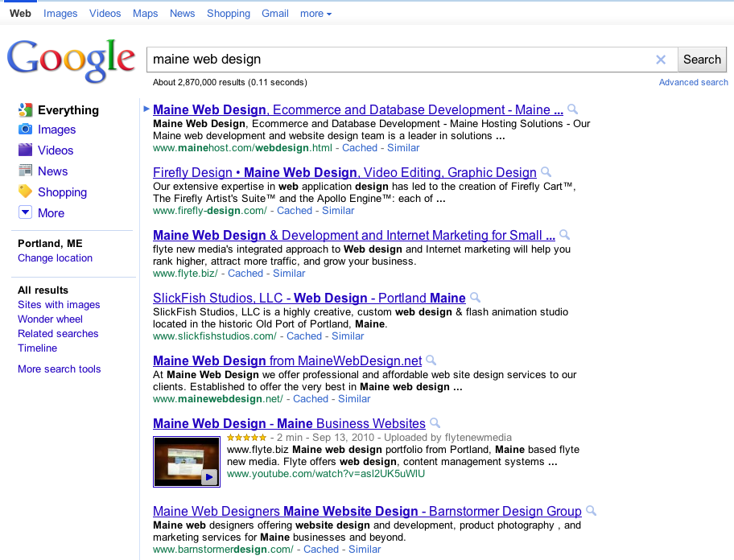Click Change location link
The image size is (734, 560).
56,257
